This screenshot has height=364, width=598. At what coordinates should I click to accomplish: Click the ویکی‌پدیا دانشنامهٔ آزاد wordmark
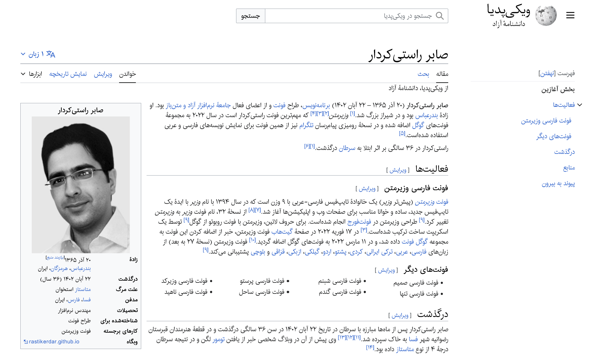[508, 16]
